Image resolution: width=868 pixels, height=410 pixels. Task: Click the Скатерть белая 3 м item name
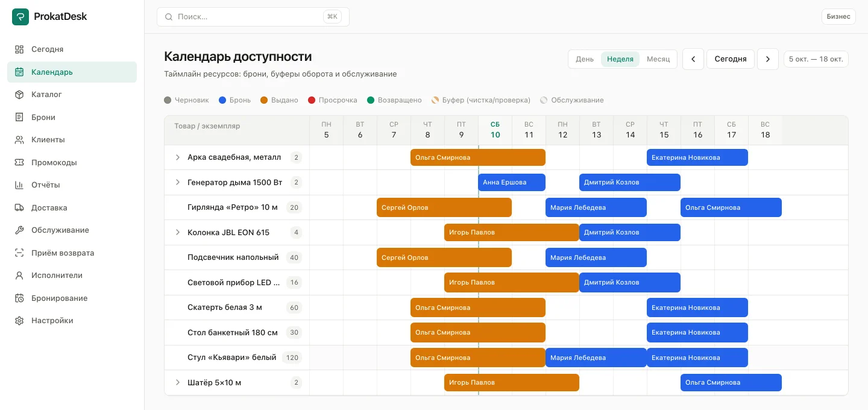pos(225,307)
